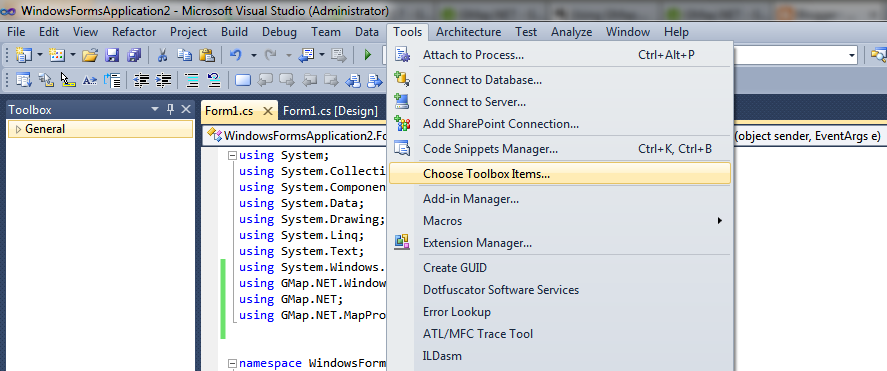Click Error Lookup menu entry

click(560, 312)
